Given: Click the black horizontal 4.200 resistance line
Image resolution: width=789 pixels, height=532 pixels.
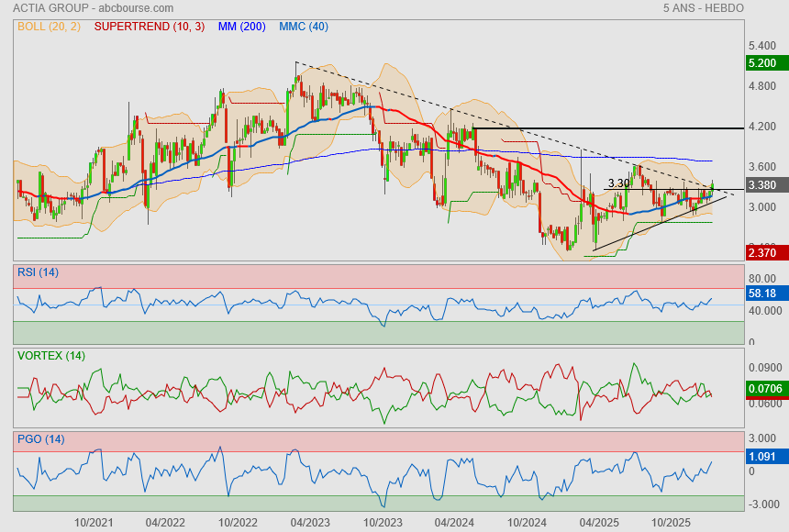Looking at the screenshot, I should pos(609,128).
